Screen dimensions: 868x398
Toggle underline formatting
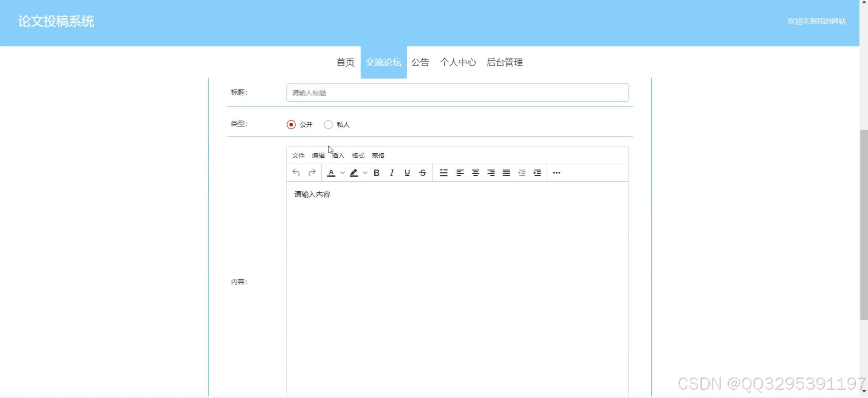(407, 172)
